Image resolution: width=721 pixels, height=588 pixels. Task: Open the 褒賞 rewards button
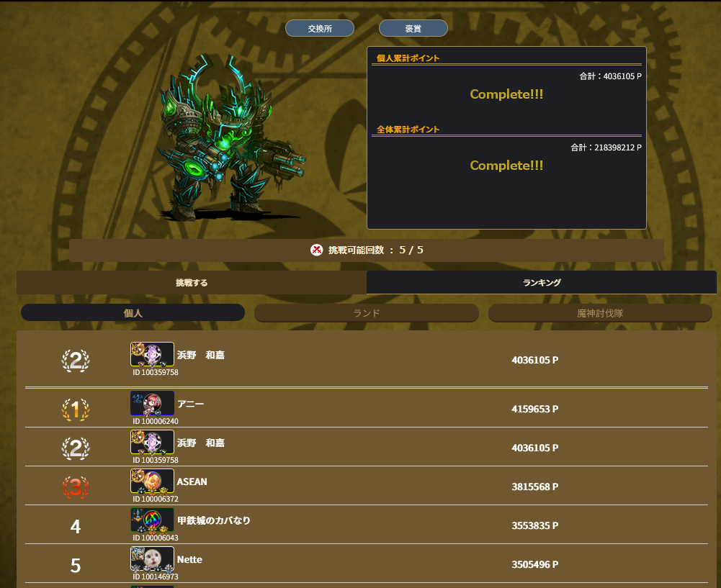[413, 29]
